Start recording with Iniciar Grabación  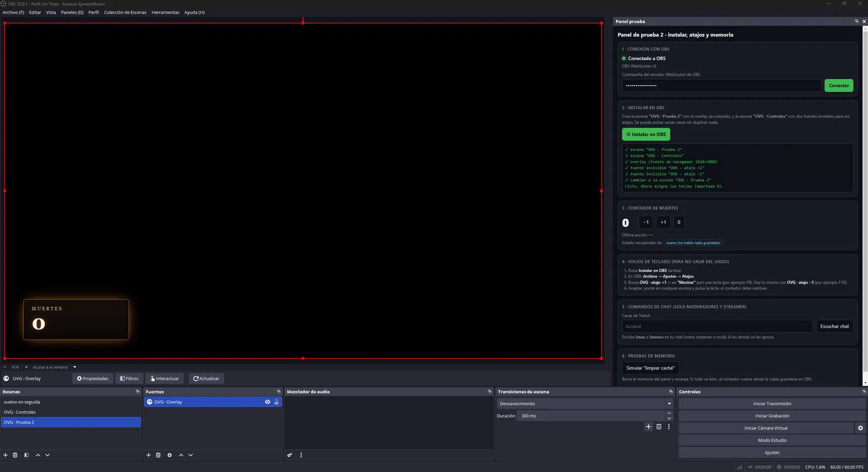(x=772, y=416)
